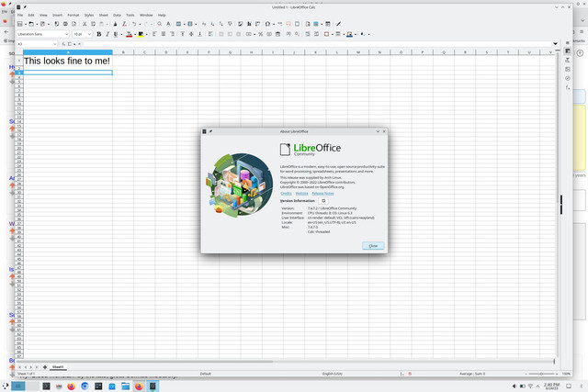The width and height of the screenshot is (588, 392).
Task: Click the copy version information button
Action: (x=323, y=201)
